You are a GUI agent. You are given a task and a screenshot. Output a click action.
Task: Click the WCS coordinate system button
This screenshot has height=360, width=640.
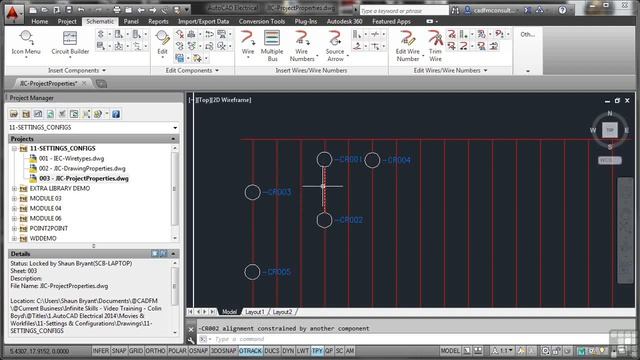click(610, 160)
